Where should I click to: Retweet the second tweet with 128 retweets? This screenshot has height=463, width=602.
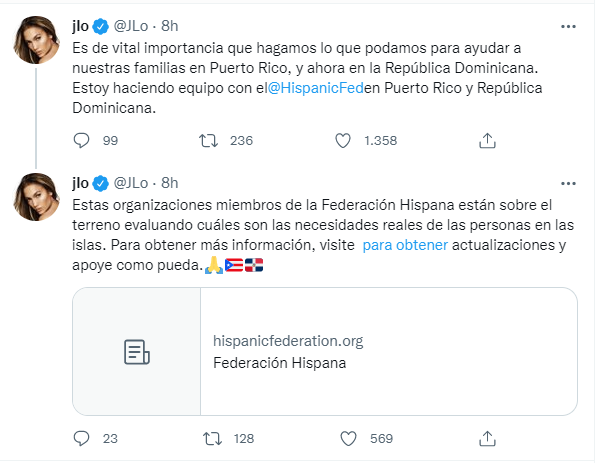point(211,438)
